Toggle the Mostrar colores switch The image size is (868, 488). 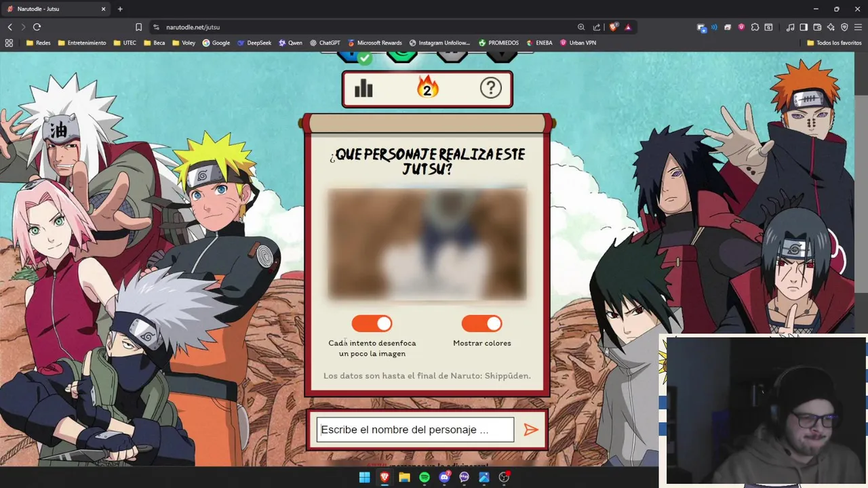click(x=481, y=323)
